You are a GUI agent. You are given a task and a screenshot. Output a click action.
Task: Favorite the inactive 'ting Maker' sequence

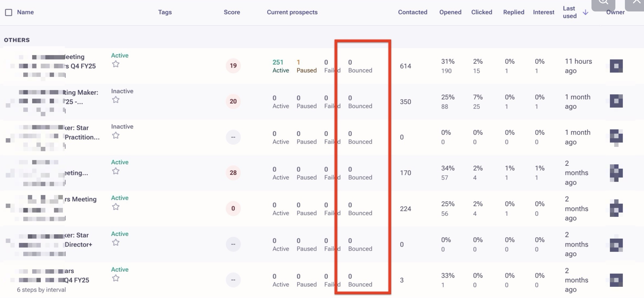click(x=116, y=100)
